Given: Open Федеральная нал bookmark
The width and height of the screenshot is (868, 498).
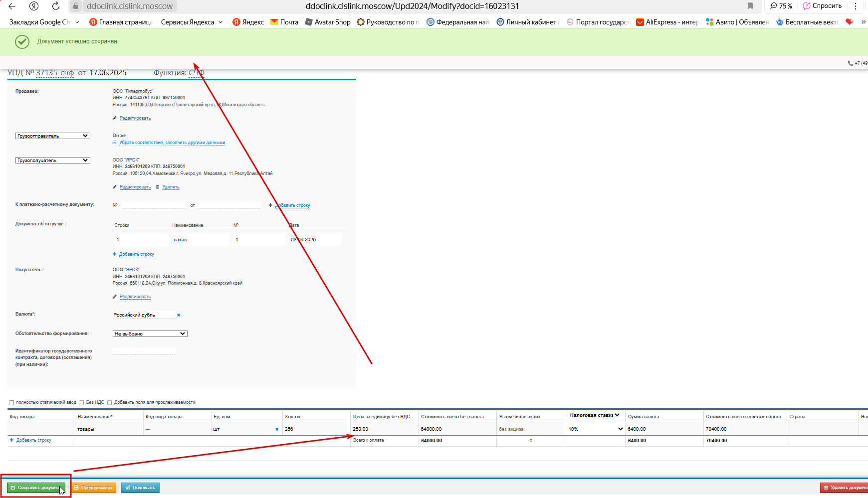Looking at the screenshot, I should [x=458, y=22].
